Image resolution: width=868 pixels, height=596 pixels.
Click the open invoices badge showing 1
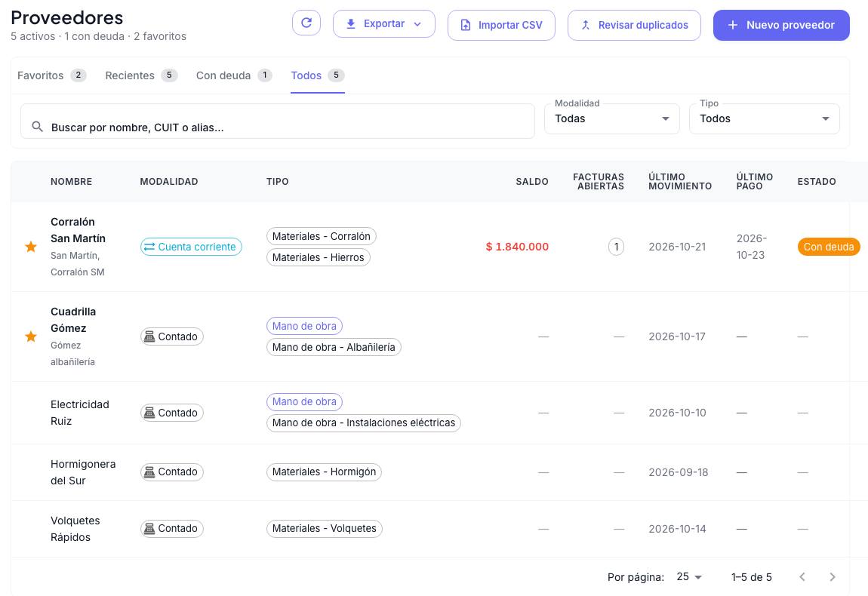click(616, 247)
